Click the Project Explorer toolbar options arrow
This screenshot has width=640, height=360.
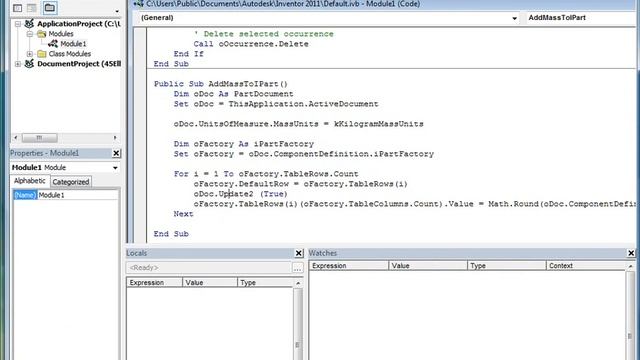pyautogui.click(x=117, y=11)
